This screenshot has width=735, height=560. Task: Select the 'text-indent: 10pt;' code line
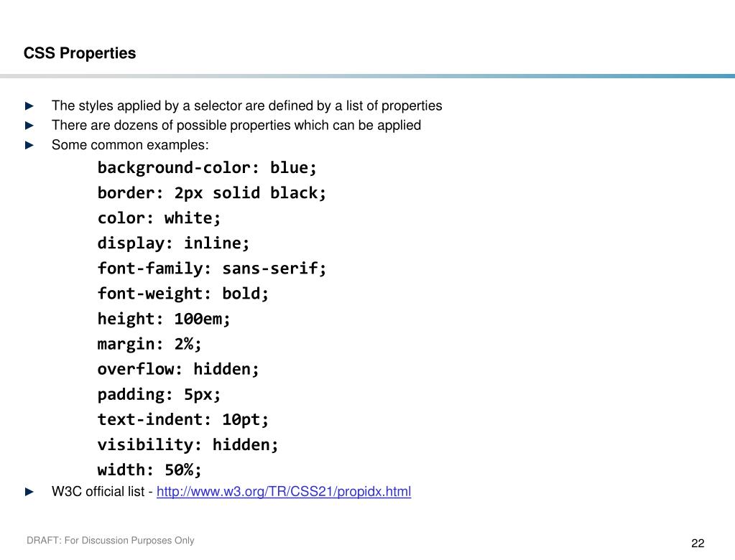point(183,420)
